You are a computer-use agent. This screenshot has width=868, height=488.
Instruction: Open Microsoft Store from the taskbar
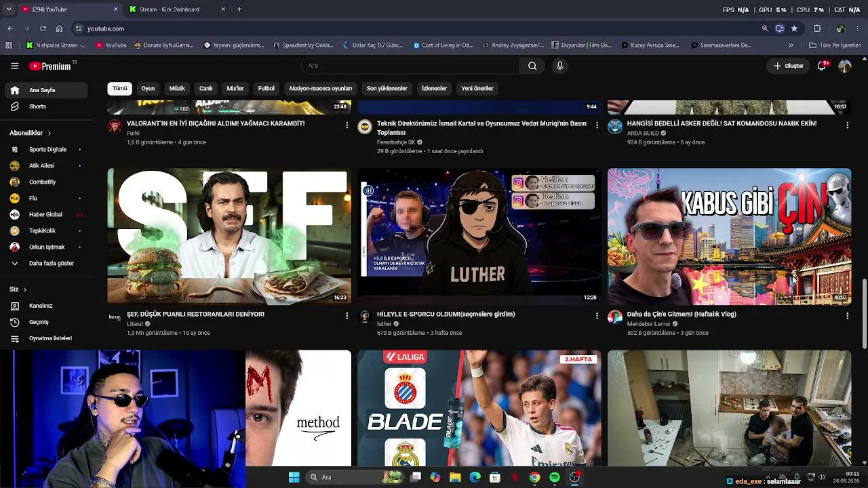(x=495, y=477)
